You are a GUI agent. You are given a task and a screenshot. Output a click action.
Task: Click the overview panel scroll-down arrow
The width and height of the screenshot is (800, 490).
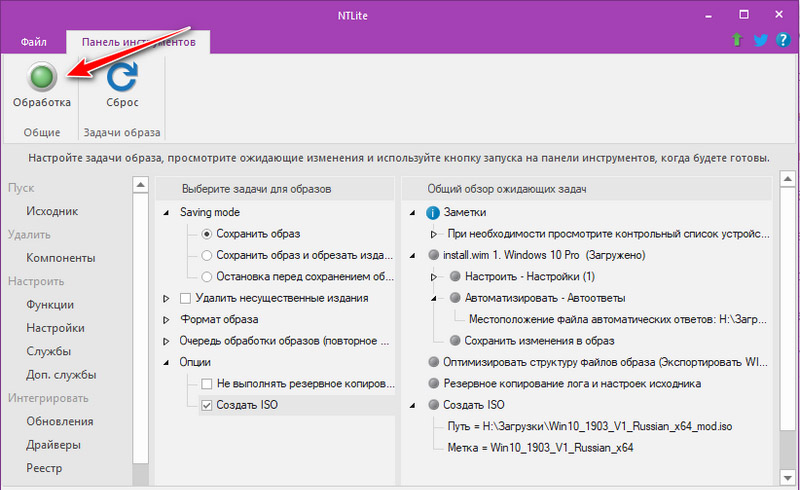coord(788,478)
